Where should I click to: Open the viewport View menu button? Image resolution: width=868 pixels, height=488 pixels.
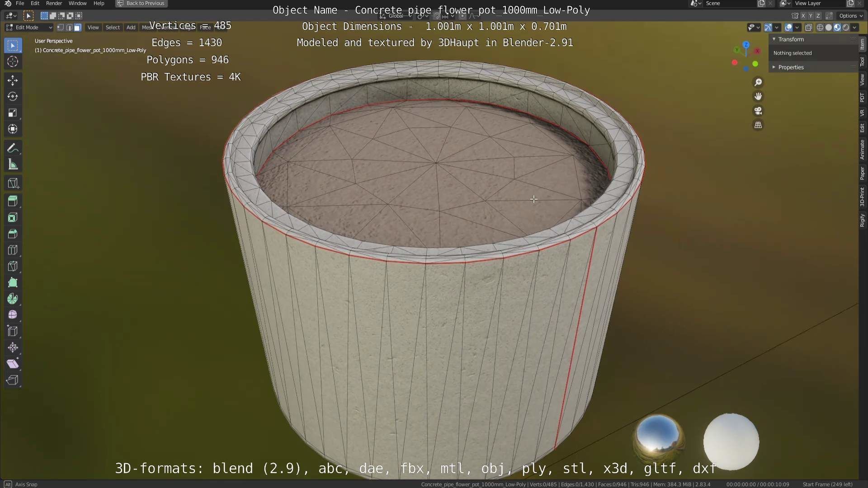click(x=93, y=28)
